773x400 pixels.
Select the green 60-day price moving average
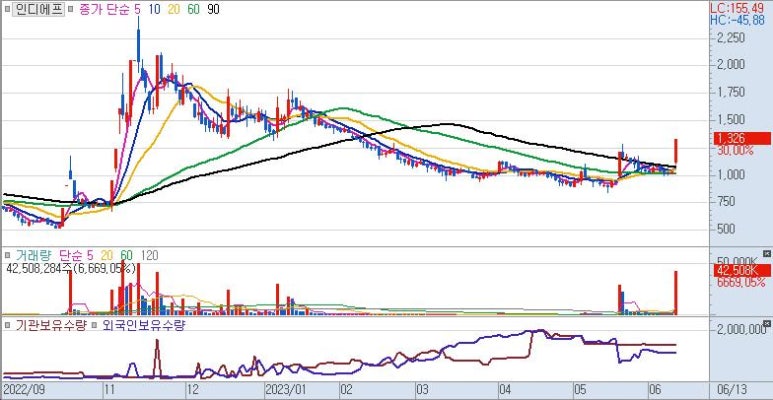tap(194, 9)
